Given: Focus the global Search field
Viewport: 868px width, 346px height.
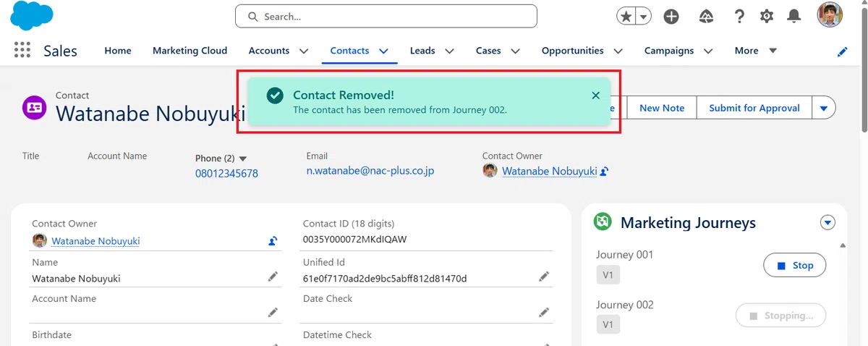Looking at the screenshot, I should pos(386,16).
